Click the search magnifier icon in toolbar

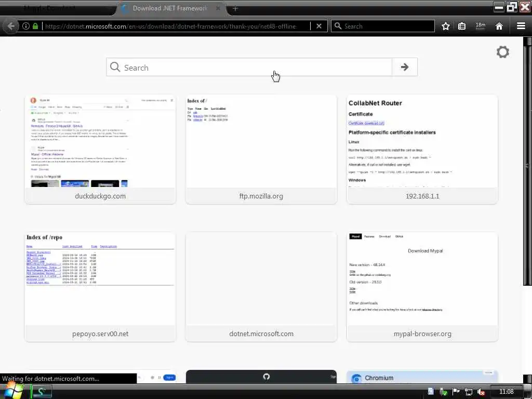[338, 26]
